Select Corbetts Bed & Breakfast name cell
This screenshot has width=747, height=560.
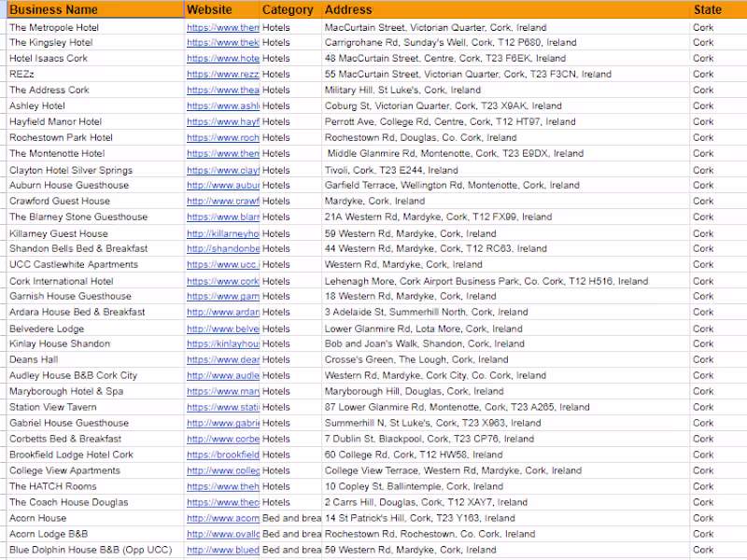click(95, 439)
